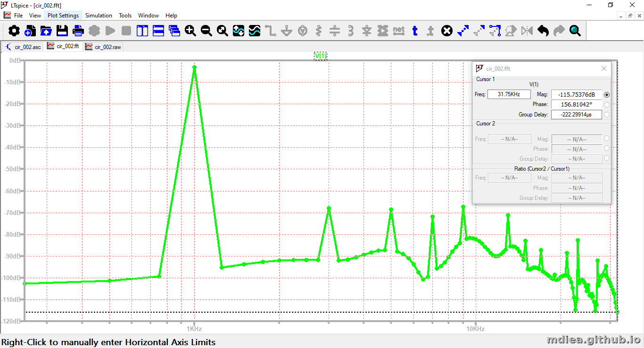The height and width of the screenshot is (348, 644).
Task: Cascade windows using toolbar icon
Action: (x=174, y=31)
